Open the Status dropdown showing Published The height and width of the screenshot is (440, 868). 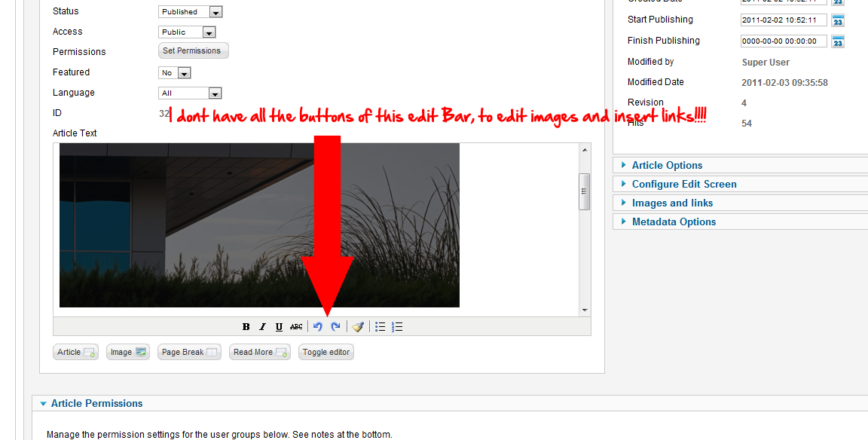[x=191, y=11]
